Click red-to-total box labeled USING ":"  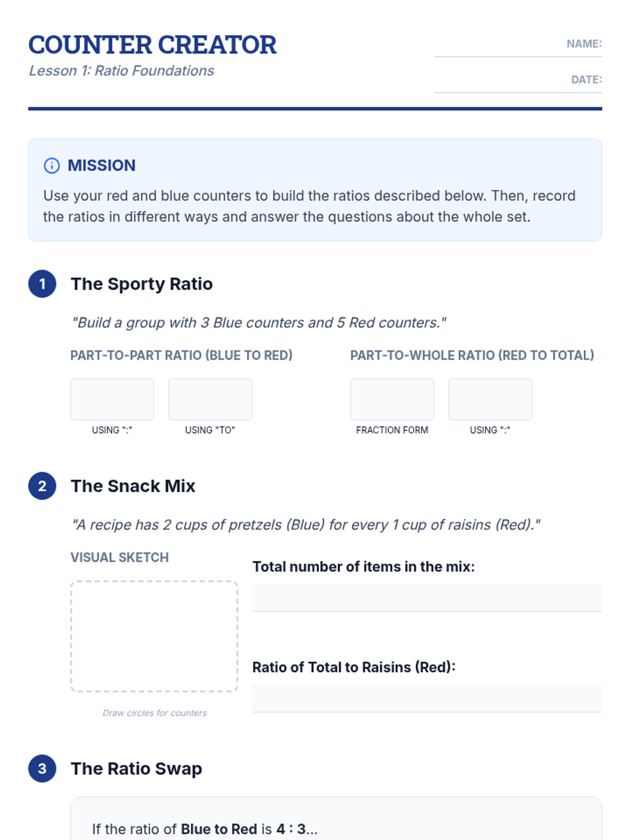[x=490, y=399]
